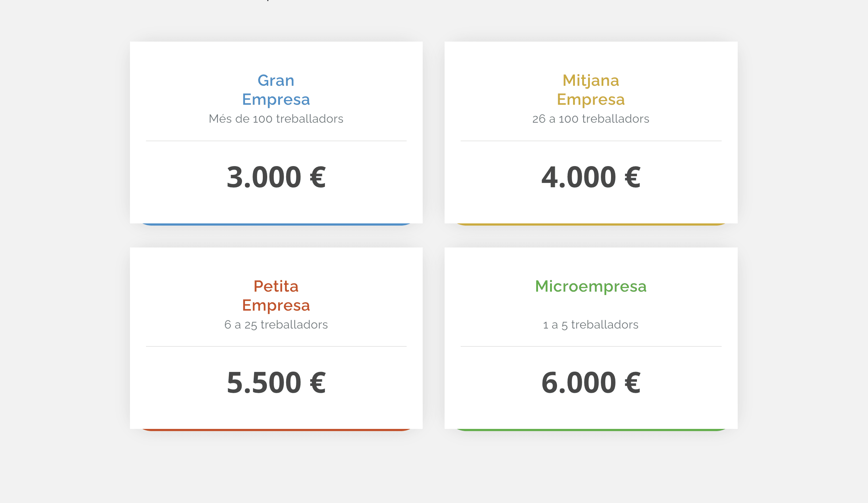Click the Microempresa card title
The width and height of the screenshot is (868, 503).
pos(591,286)
